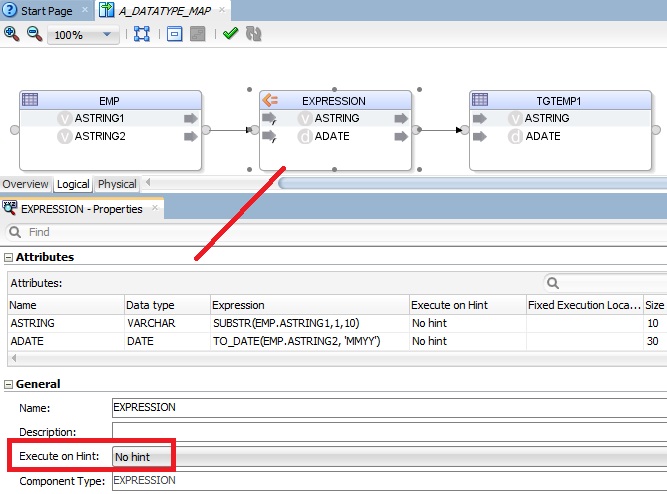Click the orange EXPRESSION component icon

coord(270,100)
